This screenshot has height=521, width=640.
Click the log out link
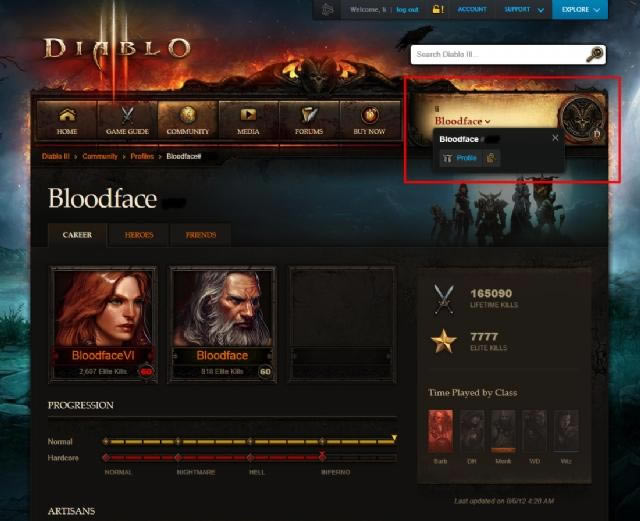click(x=407, y=9)
